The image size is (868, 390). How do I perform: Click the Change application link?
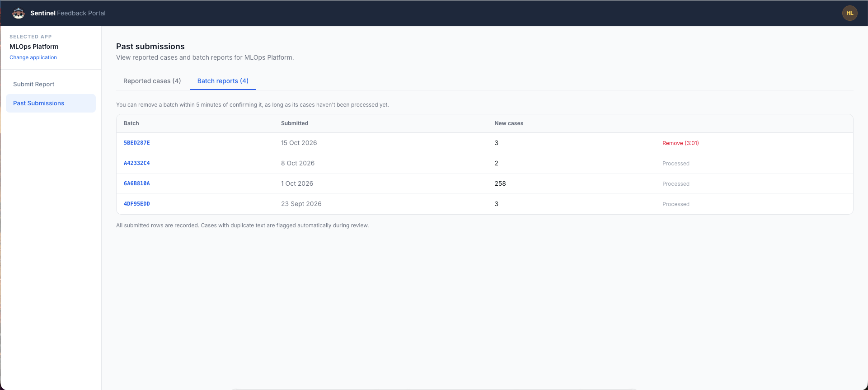pos(33,57)
